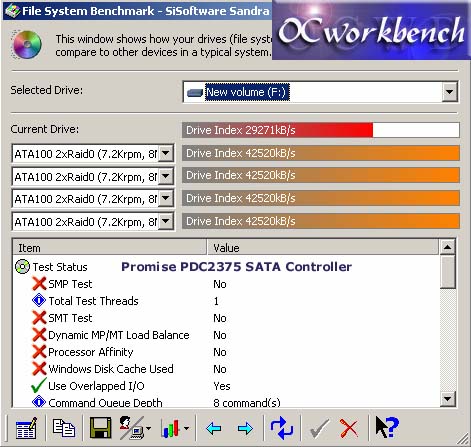This screenshot has width=471, height=447.
Task: Select the SMP Test row
Action: [x=227, y=284]
